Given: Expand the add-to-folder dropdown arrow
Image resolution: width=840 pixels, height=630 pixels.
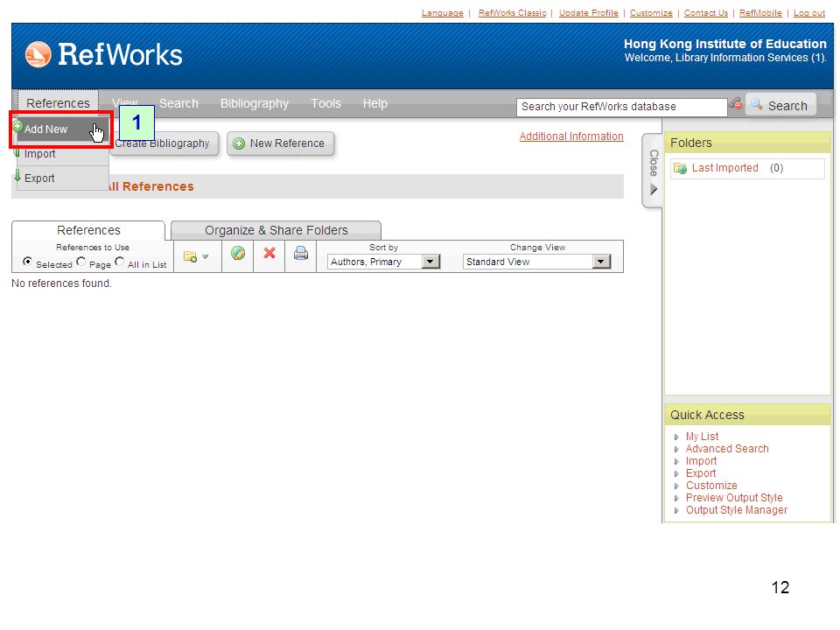Looking at the screenshot, I should [x=205, y=256].
